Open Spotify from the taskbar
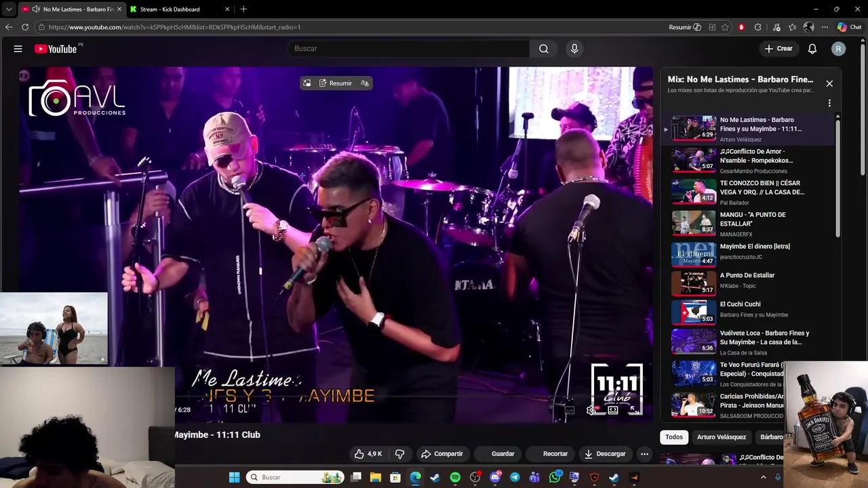Viewport: 868px width, 488px height. coord(455,477)
